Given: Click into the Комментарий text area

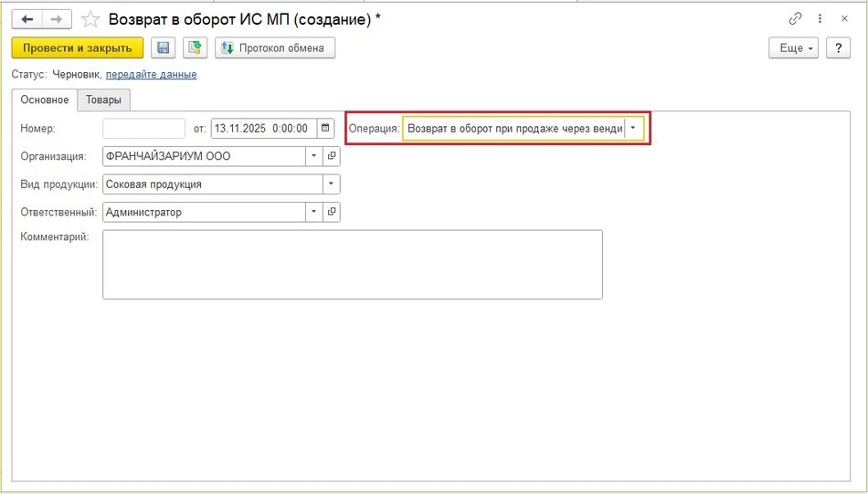Looking at the screenshot, I should coord(352,264).
